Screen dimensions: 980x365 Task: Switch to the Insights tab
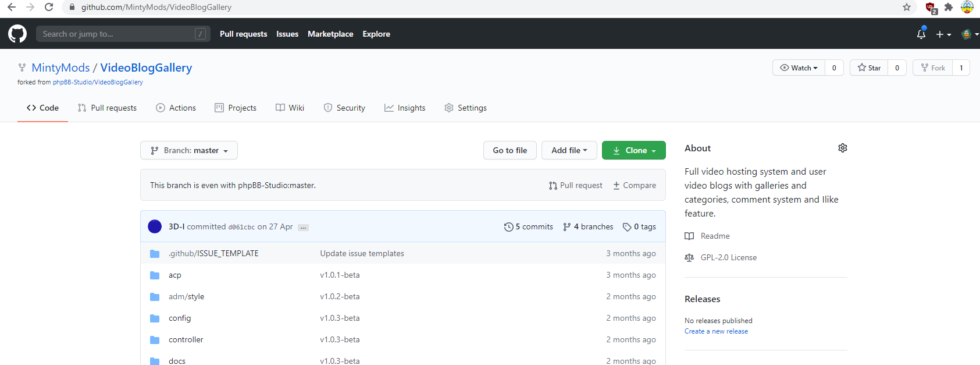(x=405, y=108)
